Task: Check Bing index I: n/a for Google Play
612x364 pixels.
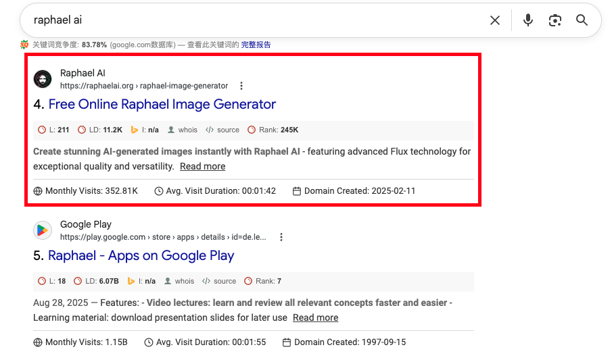Action: [141, 281]
